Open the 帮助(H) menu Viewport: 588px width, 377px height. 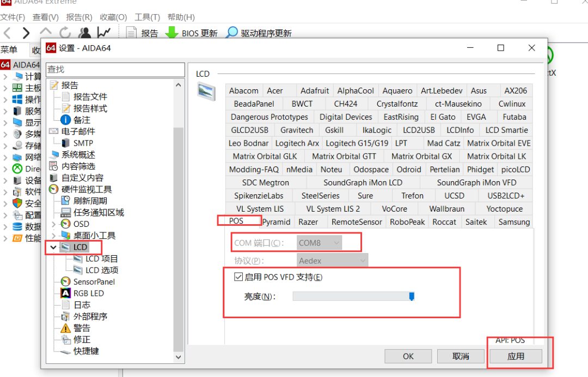(181, 17)
